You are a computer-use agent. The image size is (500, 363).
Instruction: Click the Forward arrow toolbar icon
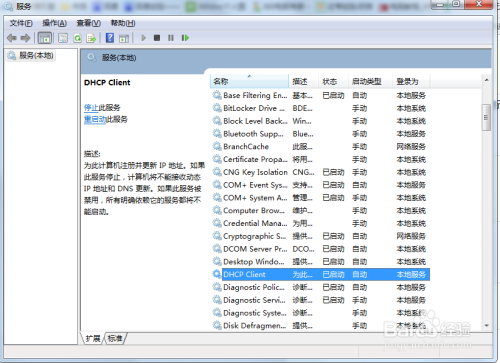(25, 38)
